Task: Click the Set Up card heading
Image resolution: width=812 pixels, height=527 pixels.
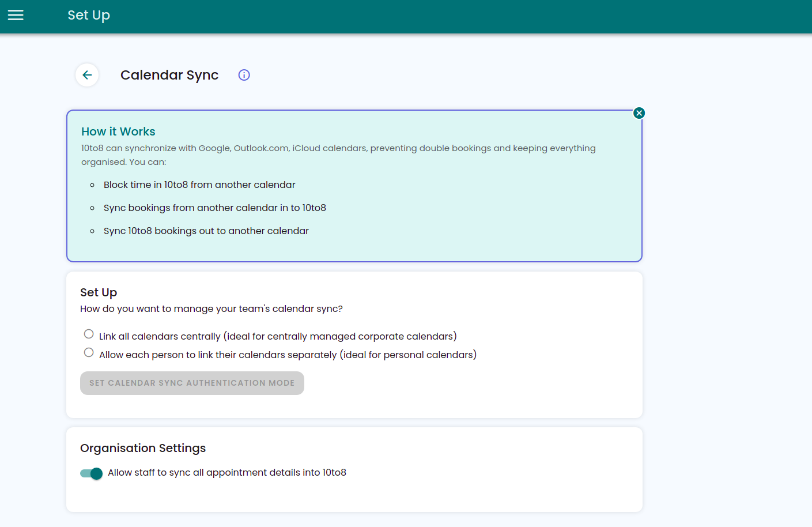Action: (99, 292)
